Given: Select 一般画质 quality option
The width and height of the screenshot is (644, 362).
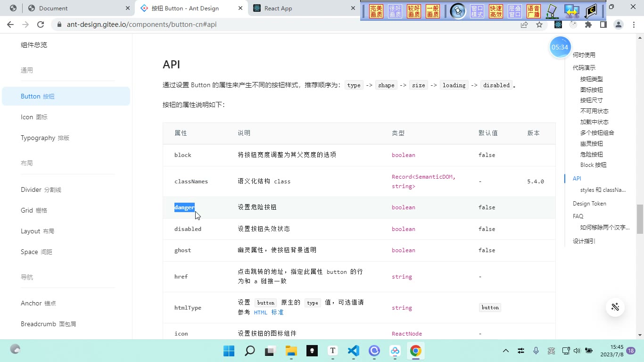Looking at the screenshot, I should coord(433,11).
